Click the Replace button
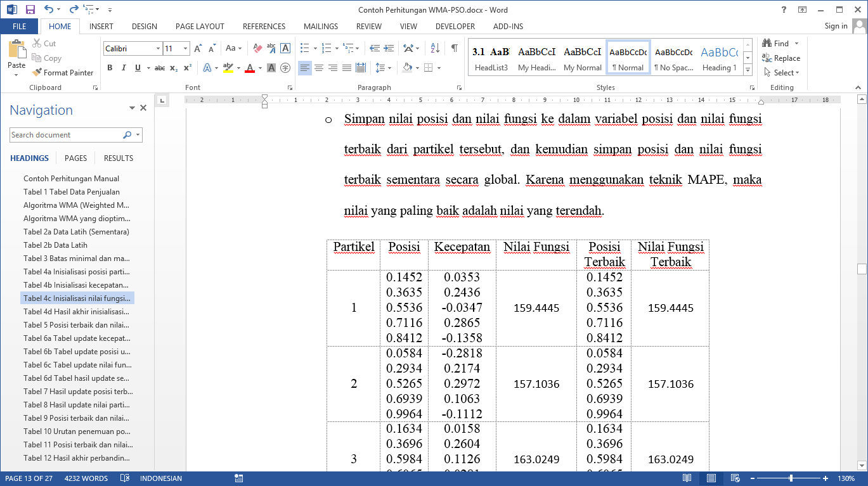Screen dimensions: 868x486 [x=781, y=58]
